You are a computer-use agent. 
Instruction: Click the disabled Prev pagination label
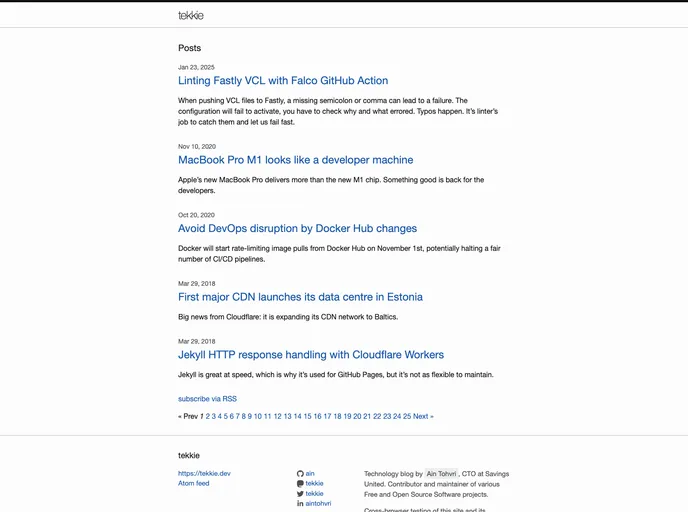188,416
